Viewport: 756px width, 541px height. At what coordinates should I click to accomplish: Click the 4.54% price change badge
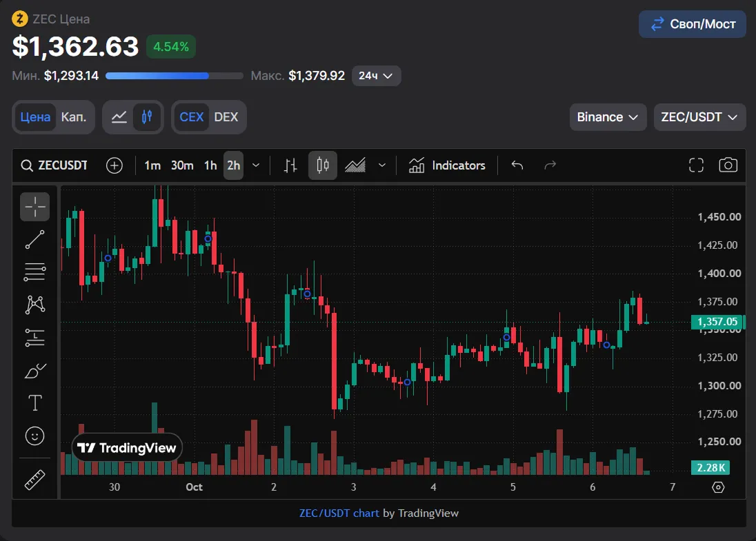click(x=171, y=47)
